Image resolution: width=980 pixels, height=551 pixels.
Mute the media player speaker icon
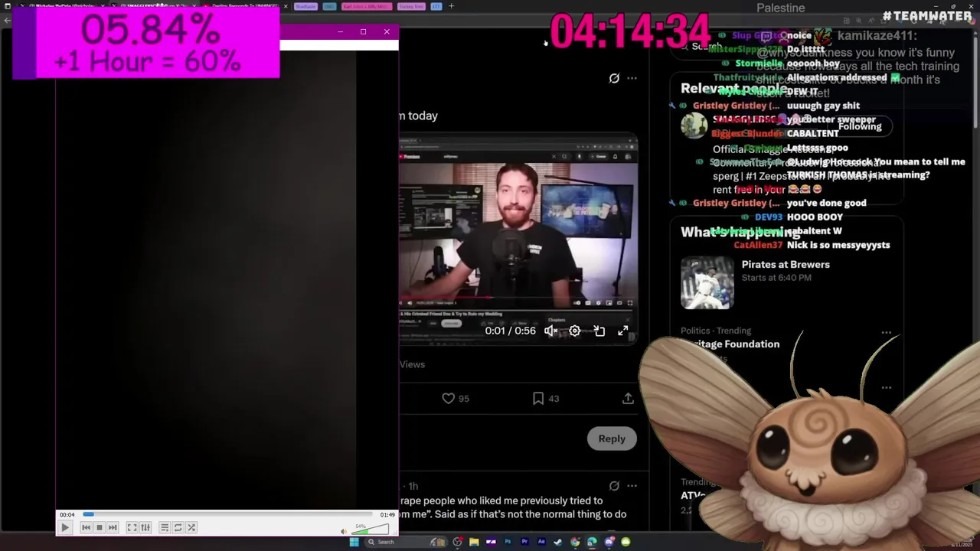(344, 531)
